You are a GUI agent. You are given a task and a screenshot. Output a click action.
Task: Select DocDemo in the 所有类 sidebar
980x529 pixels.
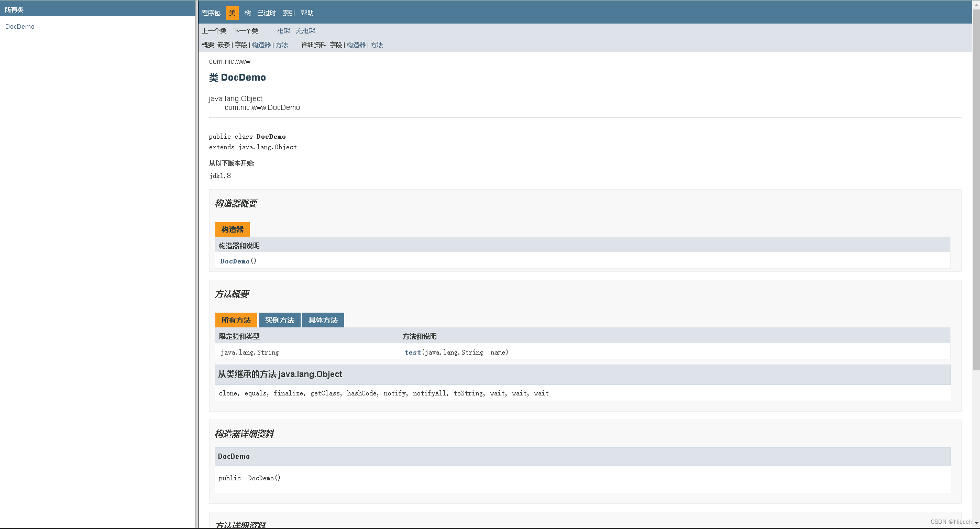point(19,26)
